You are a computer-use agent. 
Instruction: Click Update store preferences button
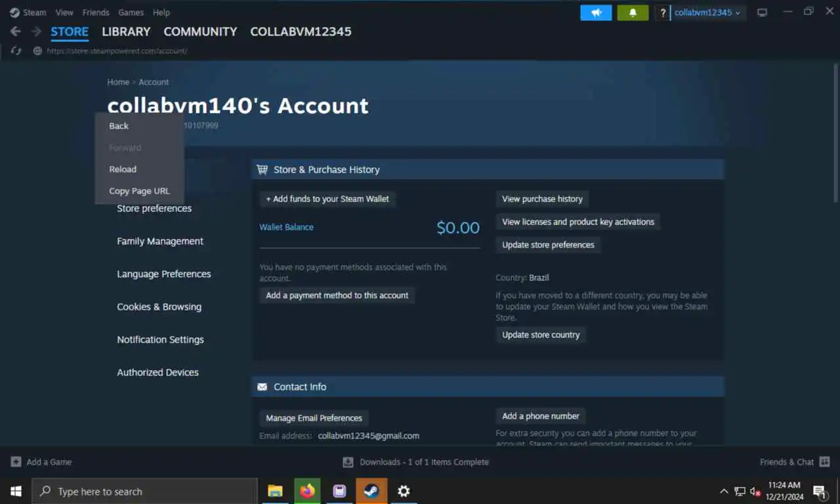click(x=548, y=245)
